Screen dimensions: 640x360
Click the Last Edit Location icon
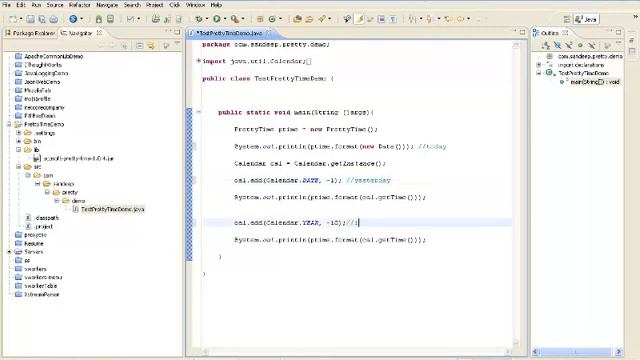point(448,19)
